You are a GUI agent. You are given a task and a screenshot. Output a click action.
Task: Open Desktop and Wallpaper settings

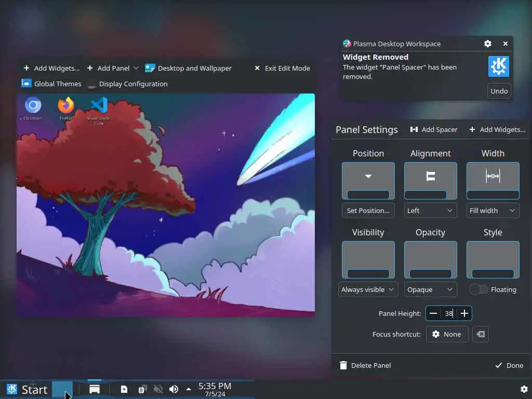(x=188, y=68)
